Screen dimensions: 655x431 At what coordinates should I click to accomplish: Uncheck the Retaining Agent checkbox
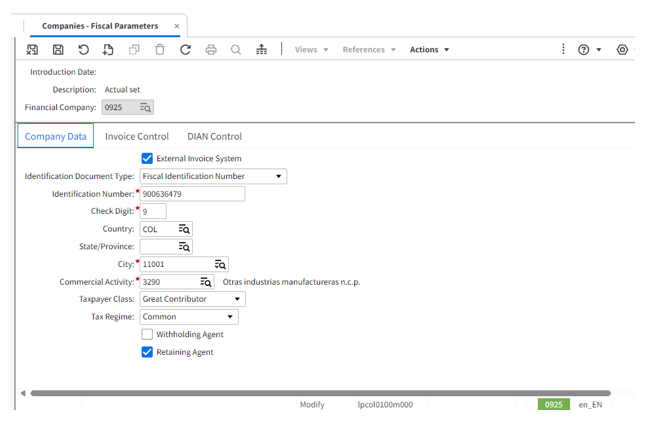(147, 352)
